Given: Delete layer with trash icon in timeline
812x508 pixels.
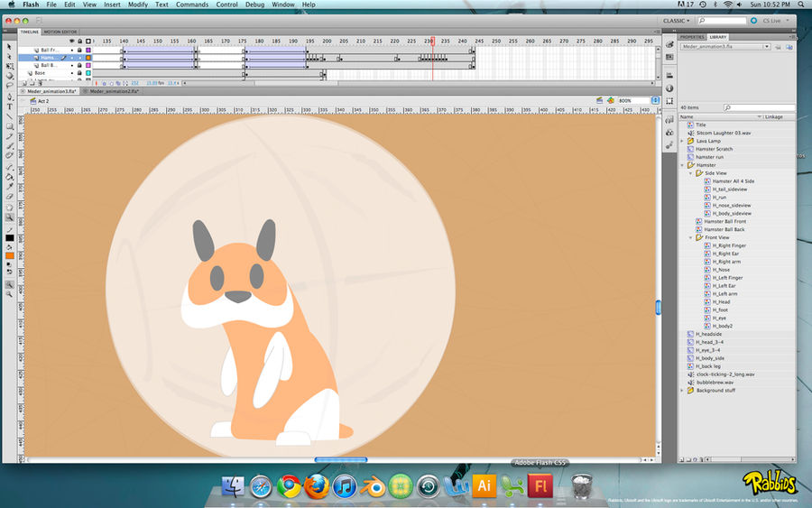Looking at the screenshot, I should [41, 83].
